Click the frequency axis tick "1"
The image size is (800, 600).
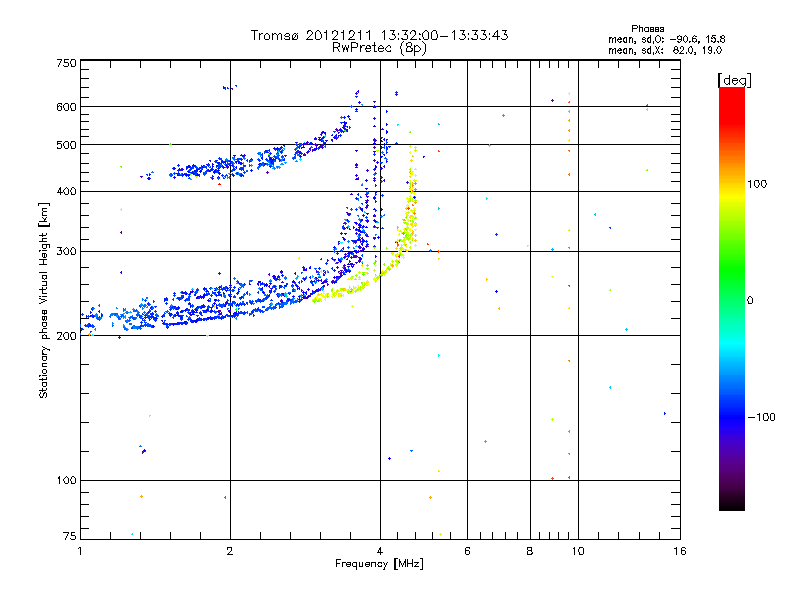(x=80, y=551)
